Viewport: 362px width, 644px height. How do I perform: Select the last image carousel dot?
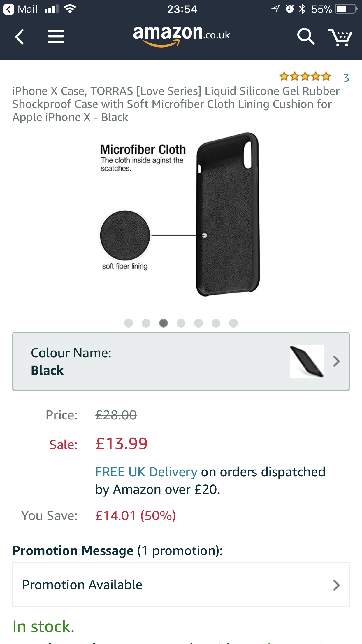pyautogui.click(x=233, y=323)
